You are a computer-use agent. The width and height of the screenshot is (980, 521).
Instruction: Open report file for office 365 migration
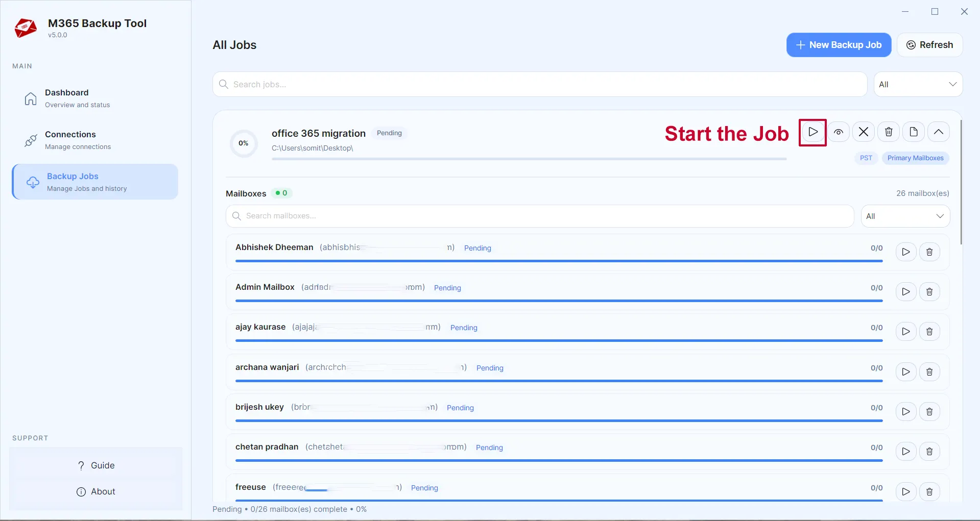(x=914, y=132)
